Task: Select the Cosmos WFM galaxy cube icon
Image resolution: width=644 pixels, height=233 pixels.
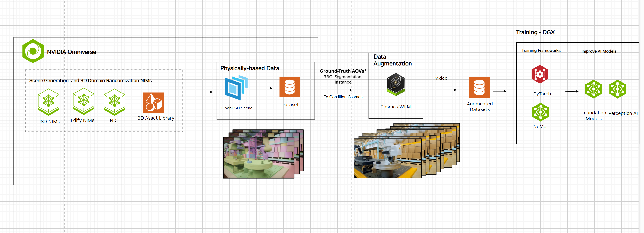Action: coord(396,84)
